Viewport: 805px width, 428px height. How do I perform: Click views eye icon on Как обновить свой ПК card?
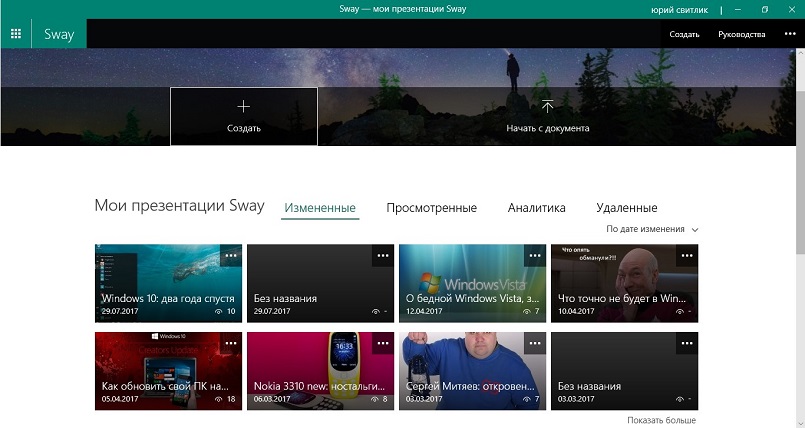point(219,399)
